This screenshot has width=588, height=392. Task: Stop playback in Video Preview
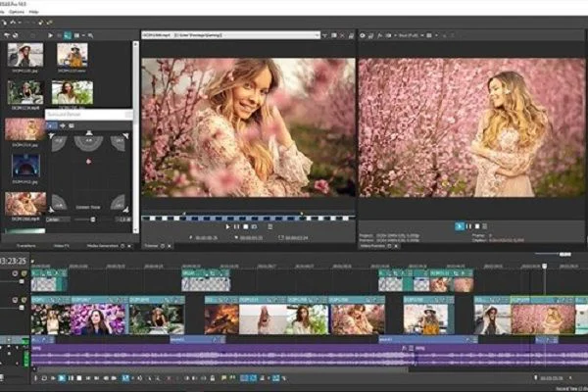(477, 226)
